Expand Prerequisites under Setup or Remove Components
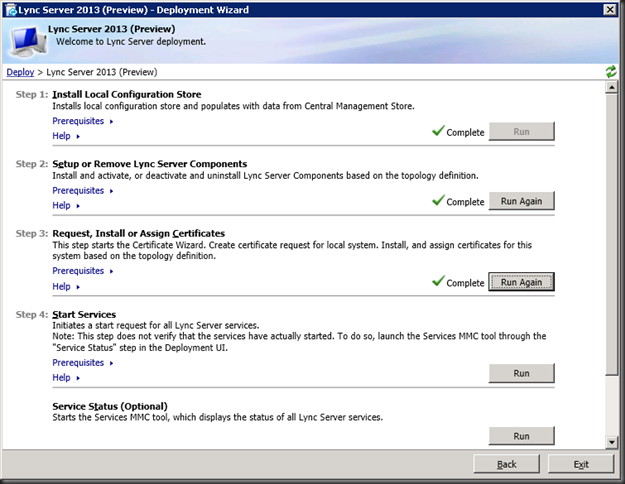This screenshot has height=484, width=625. pos(83,191)
